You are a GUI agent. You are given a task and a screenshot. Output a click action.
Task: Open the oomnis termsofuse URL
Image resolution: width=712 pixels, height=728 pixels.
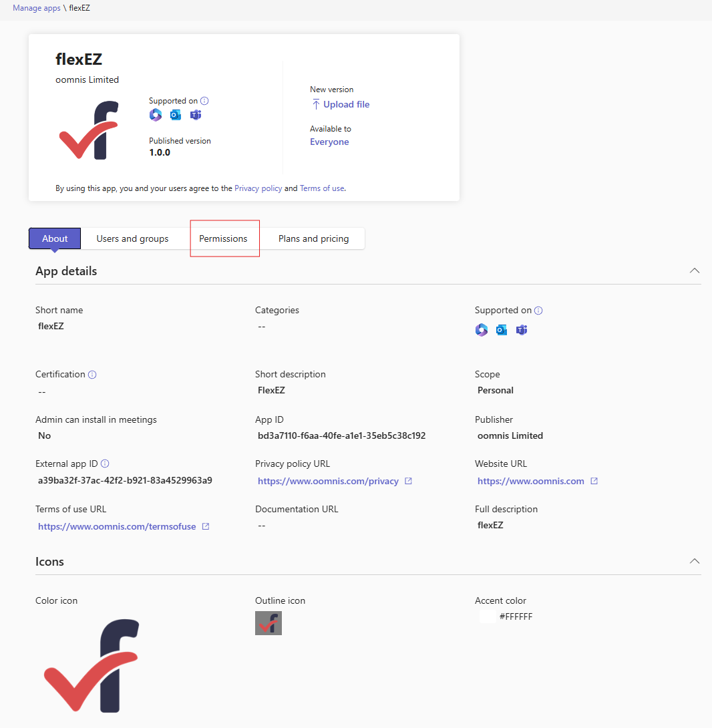117,526
